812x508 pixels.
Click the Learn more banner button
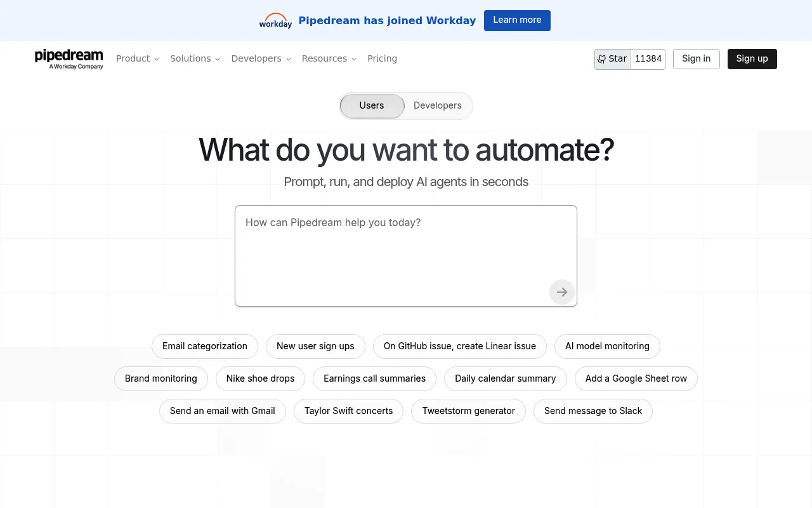pos(517,20)
